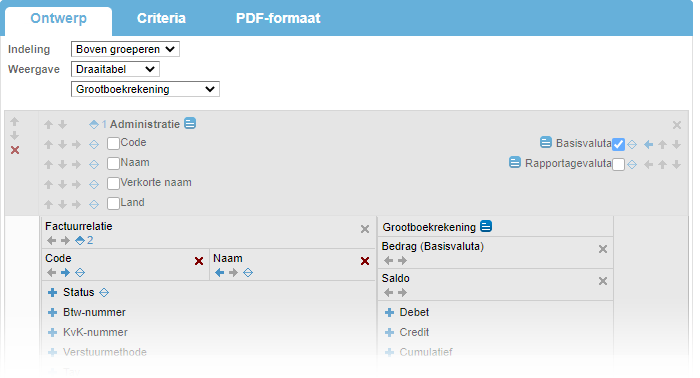
Task: Click the Credit field label
Action: [x=414, y=332]
